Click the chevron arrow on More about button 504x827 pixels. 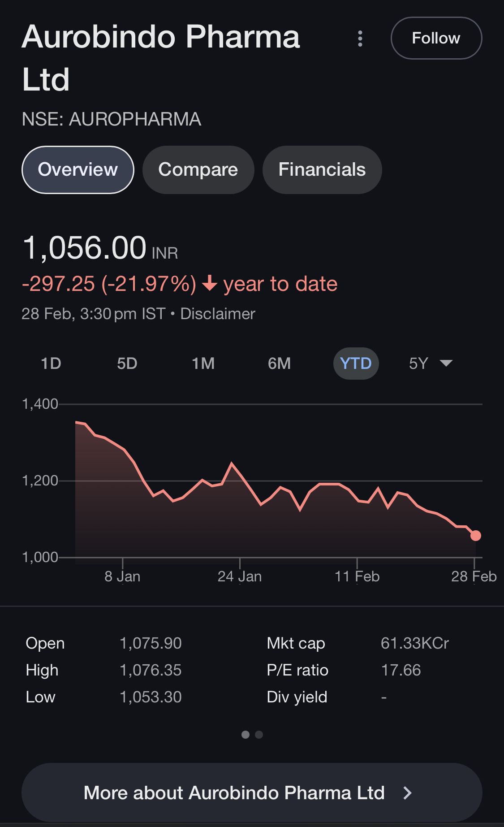point(407,793)
